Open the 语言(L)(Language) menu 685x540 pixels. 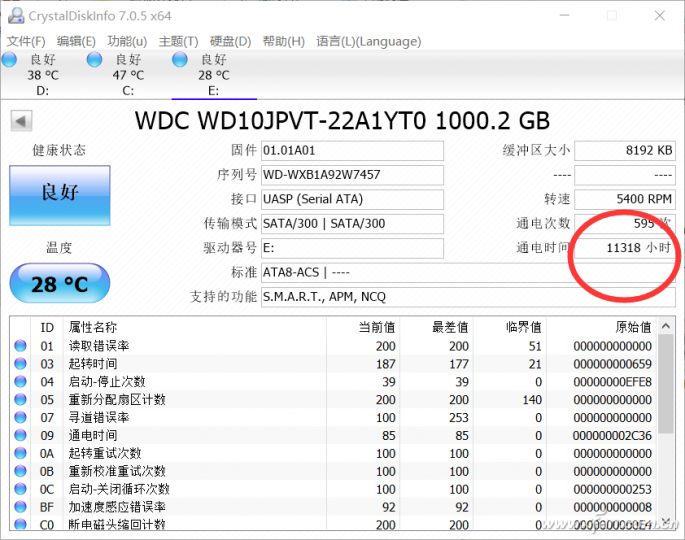[369, 42]
